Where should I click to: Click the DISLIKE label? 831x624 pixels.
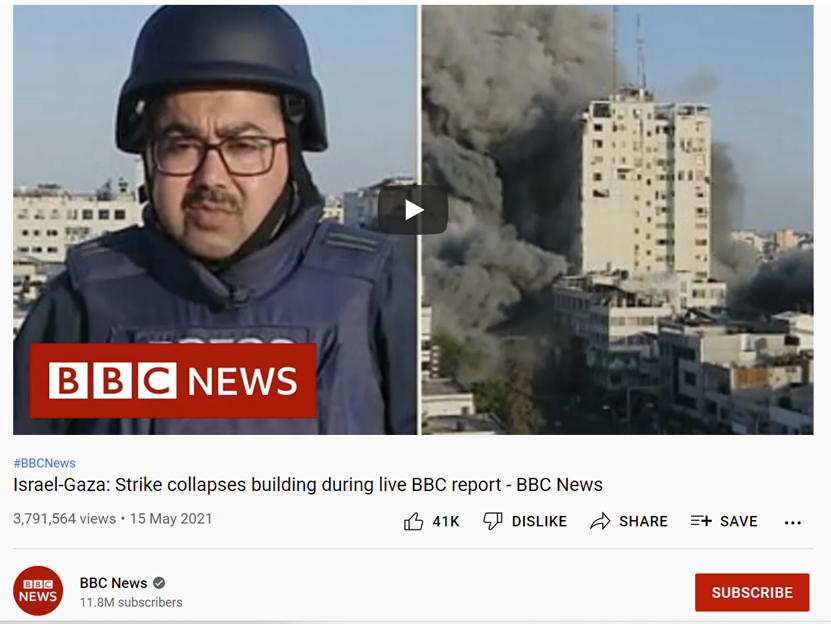pos(539,522)
